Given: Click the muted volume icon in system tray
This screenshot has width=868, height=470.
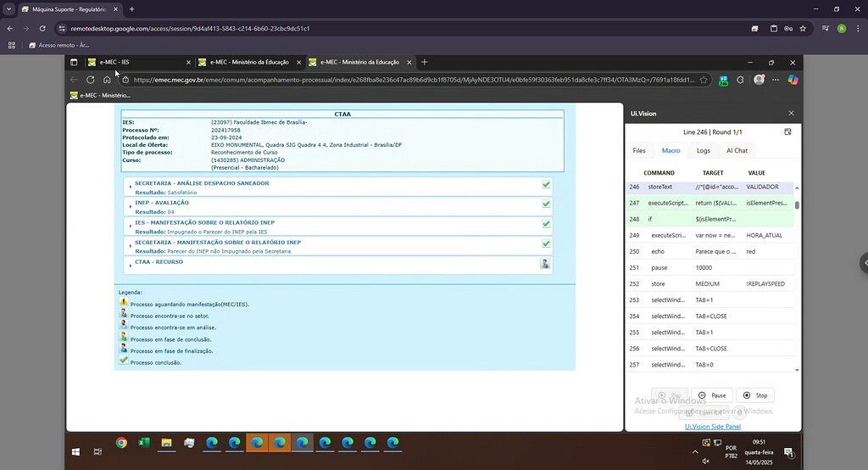Looking at the screenshot, I should click(x=706, y=462).
